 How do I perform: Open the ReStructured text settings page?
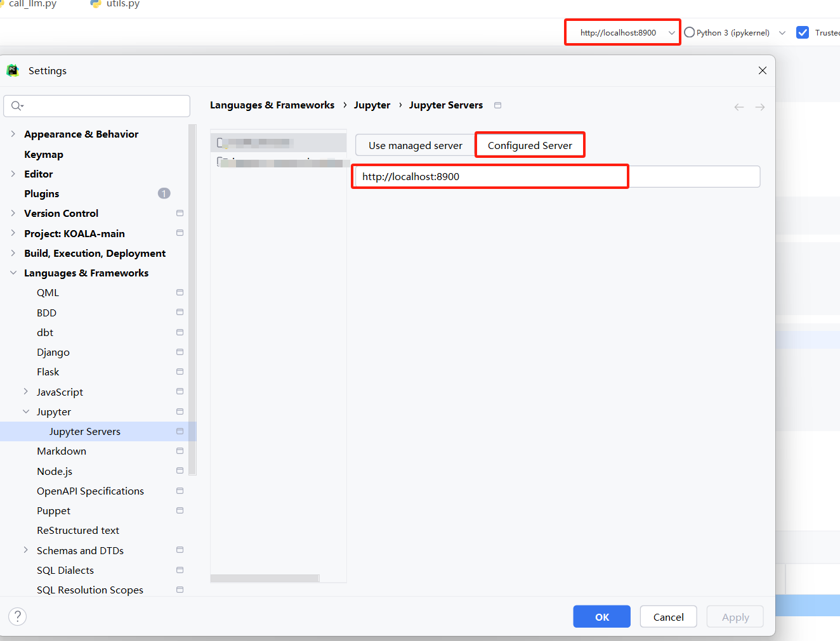point(78,530)
